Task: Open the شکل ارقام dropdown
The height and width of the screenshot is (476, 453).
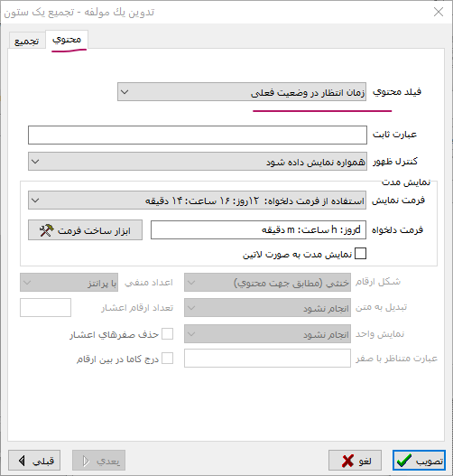Action: click(267, 283)
